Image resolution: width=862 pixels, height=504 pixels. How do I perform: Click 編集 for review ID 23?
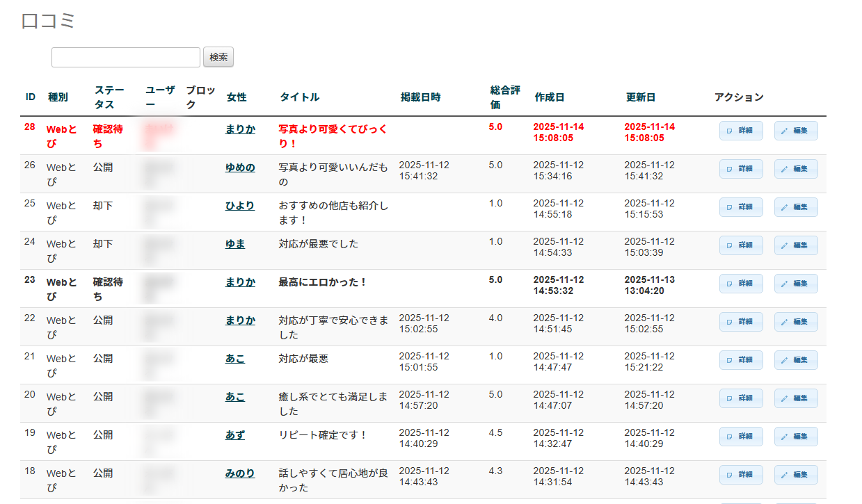796,284
